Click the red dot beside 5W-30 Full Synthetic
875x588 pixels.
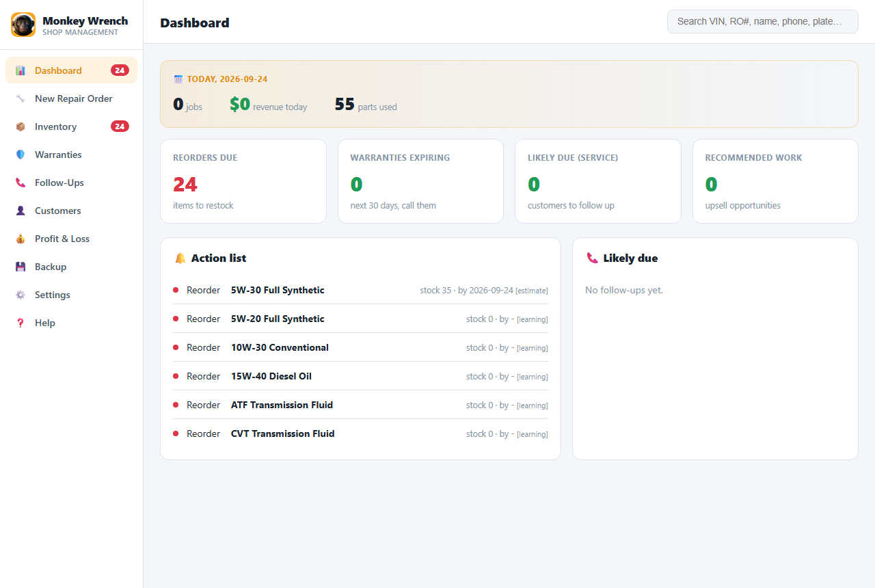click(176, 290)
